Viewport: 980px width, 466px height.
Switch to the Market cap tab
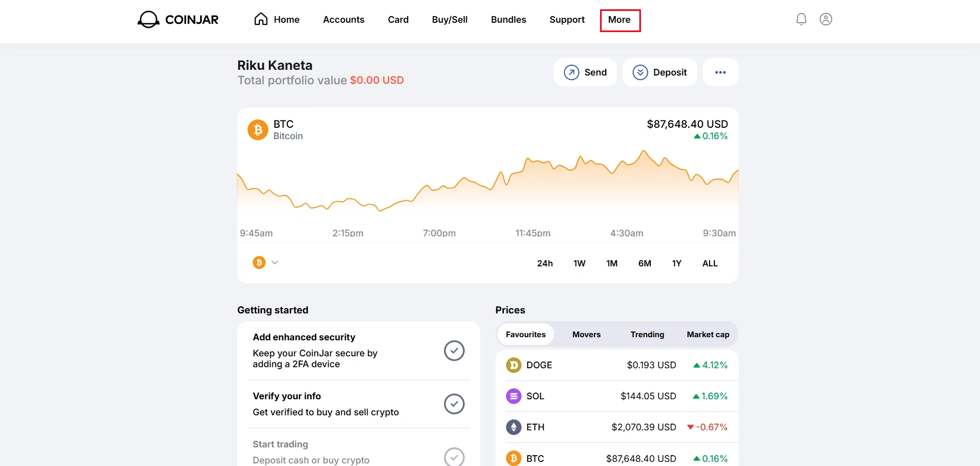pyautogui.click(x=708, y=335)
